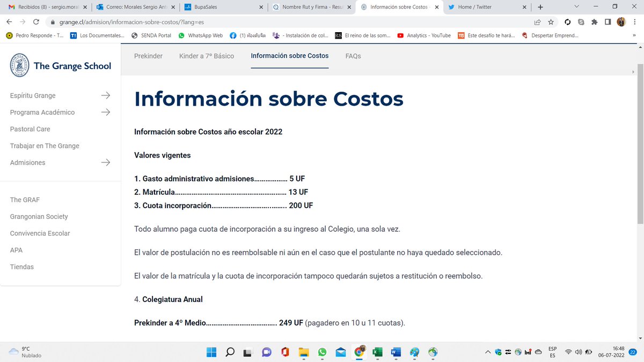Open the Windows Start menu
The height and width of the screenshot is (362, 644).
click(x=211, y=352)
